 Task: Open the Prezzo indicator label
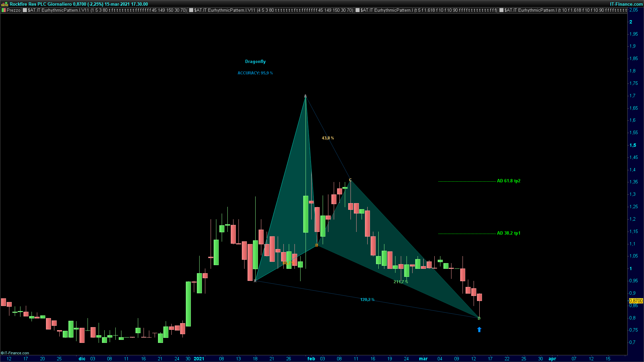pos(13,10)
